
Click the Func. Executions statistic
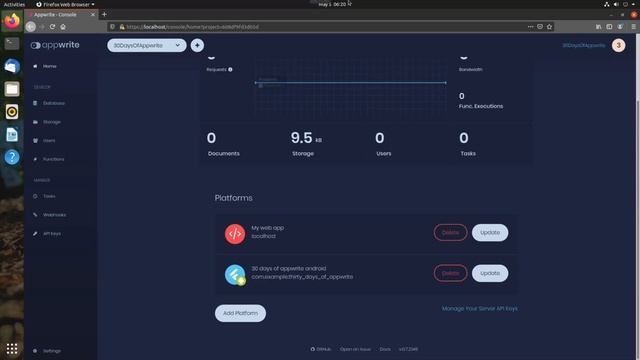tap(481, 101)
